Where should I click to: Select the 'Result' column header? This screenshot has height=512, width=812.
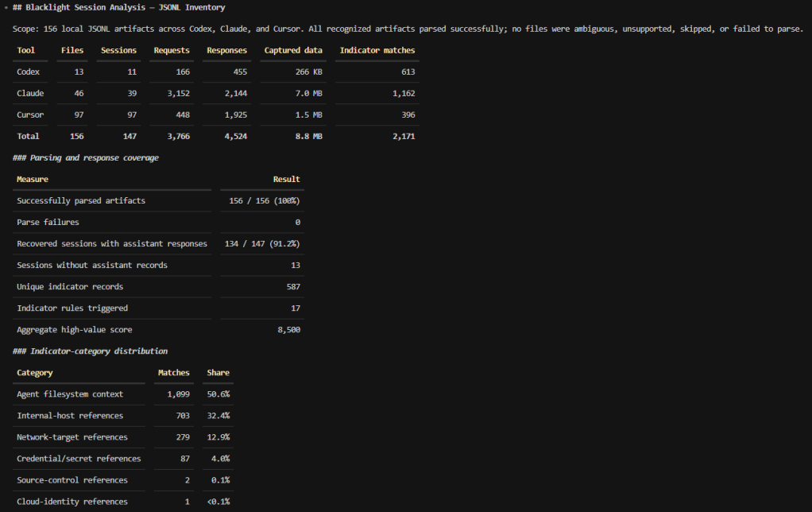point(286,180)
